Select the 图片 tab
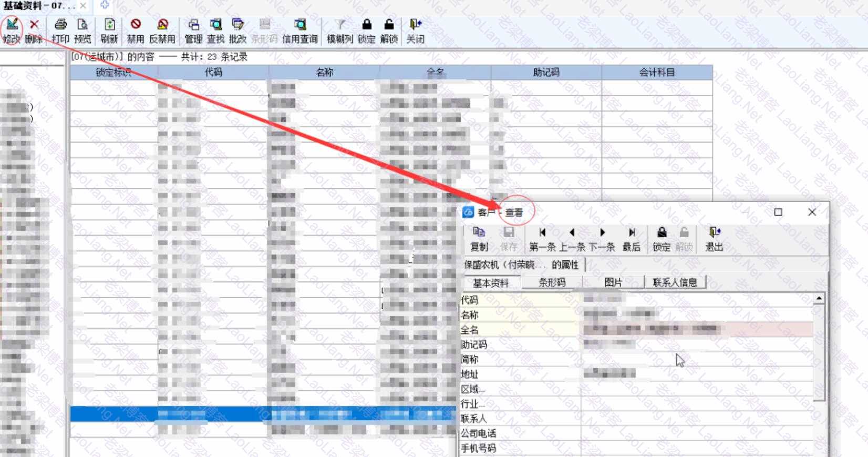Image resolution: width=868 pixels, height=457 pixels. (613, 282)
